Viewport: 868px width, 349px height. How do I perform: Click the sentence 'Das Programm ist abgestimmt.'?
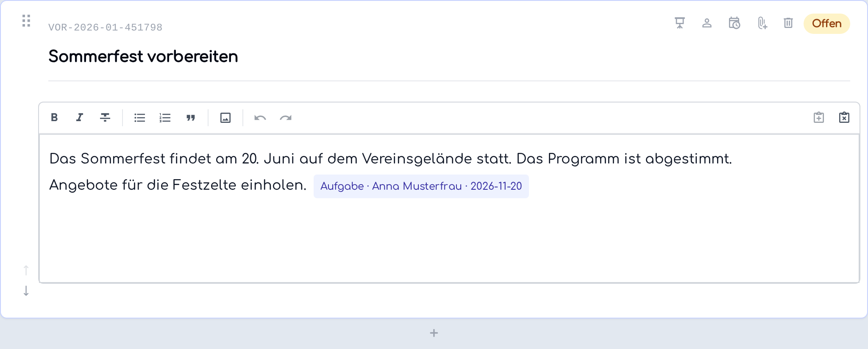(624, 159)
